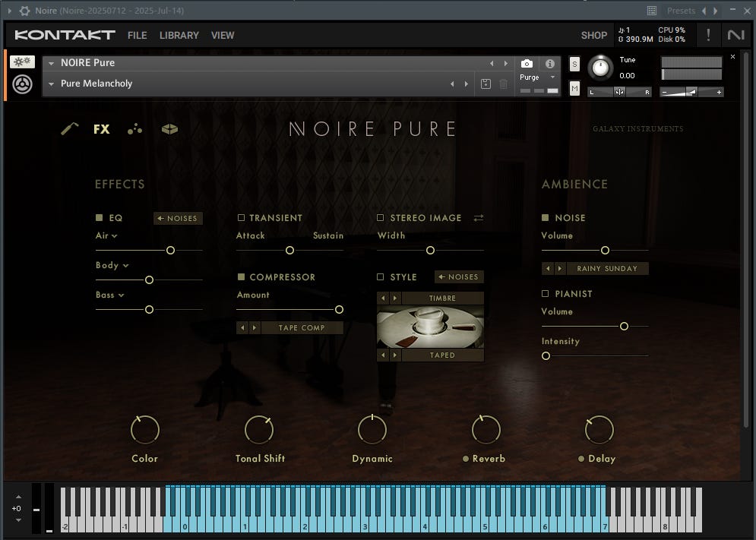Image resolution: width=756 pixels, height=540 pixels.
Task: Open the particles page (dots icon)
Action: [x=134, y=128]
